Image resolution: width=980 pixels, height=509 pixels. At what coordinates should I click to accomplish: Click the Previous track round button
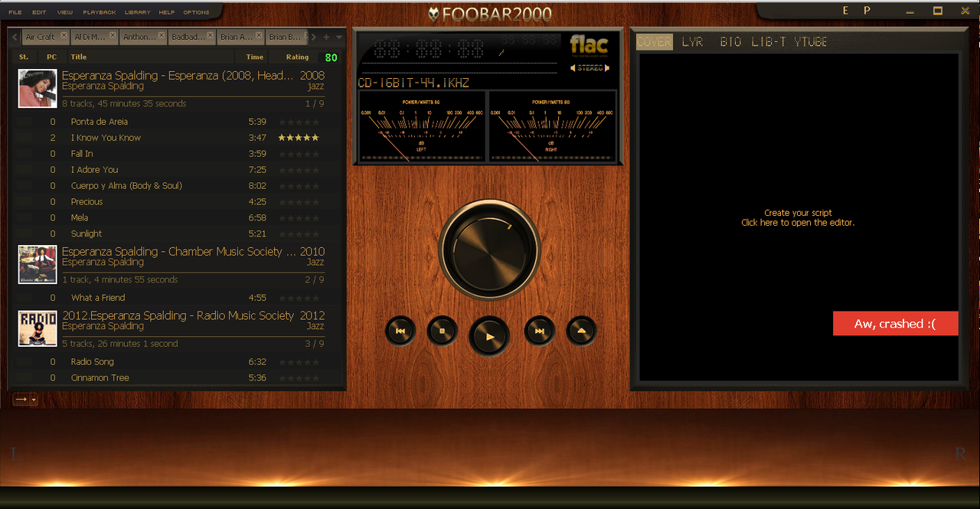click(x=400, y=331)
